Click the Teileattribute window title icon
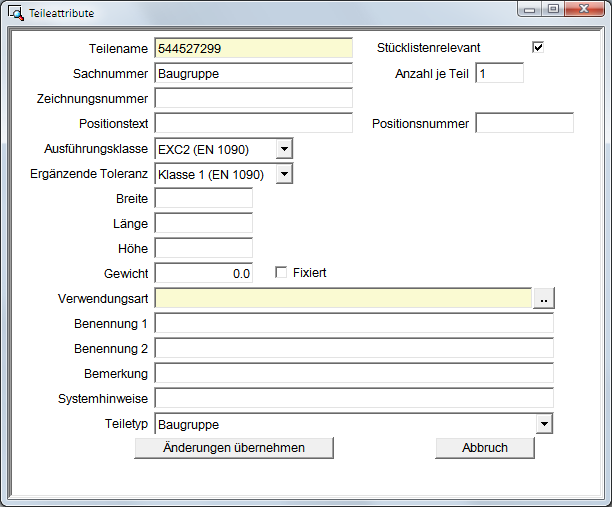This screenshot has height=507, width=612. 16,13
